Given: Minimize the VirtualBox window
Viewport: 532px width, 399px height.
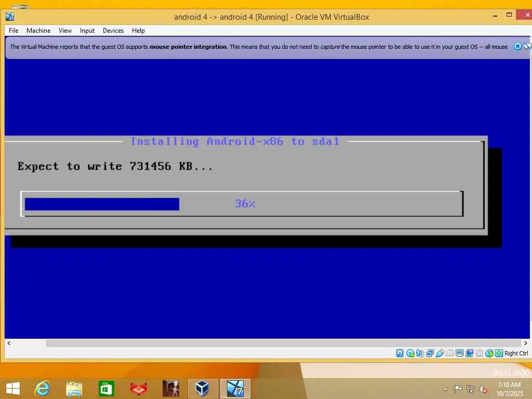Looking at the screenshot, I should [x=495, y=16].
